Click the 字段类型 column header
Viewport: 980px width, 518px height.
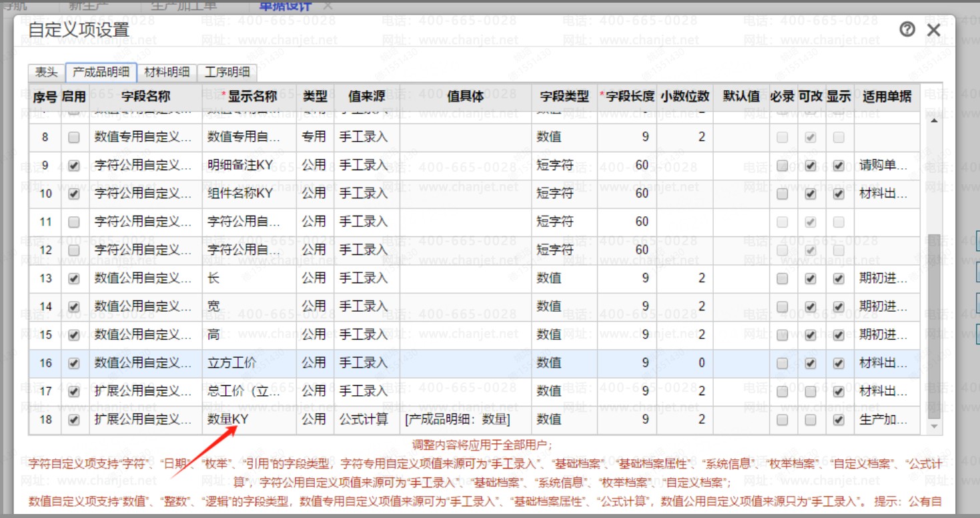pyautogui.click(x=564, y=96)
